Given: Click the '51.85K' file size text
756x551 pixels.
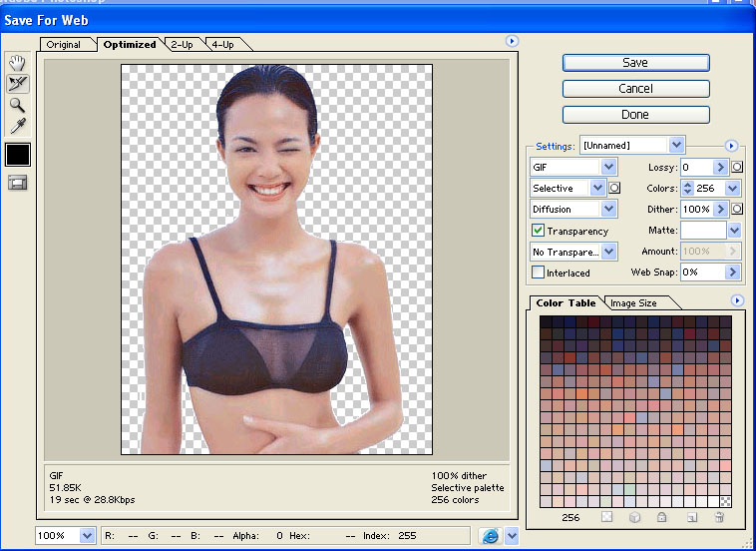Looking at the screenshot, I should (x=65, y=488).
